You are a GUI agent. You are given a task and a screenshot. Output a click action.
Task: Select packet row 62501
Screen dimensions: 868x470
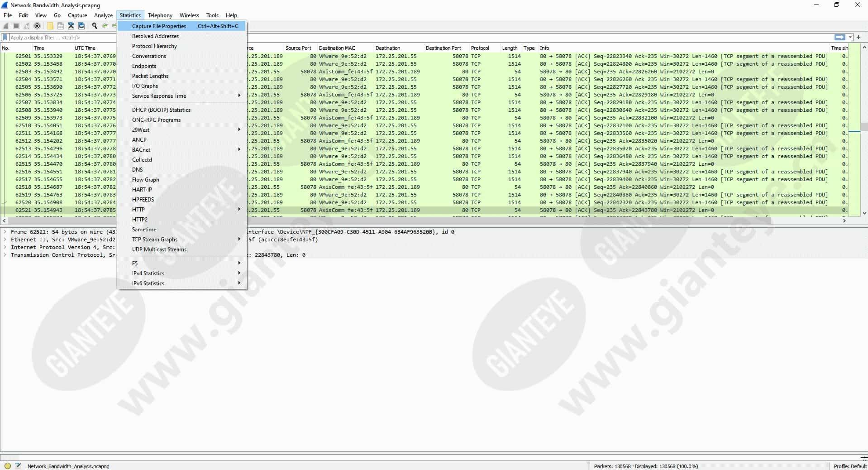point(424,56)
